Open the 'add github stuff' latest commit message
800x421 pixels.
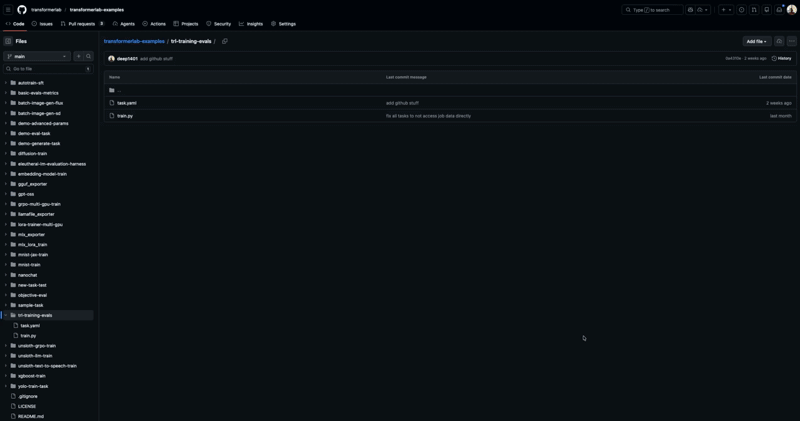156,59
